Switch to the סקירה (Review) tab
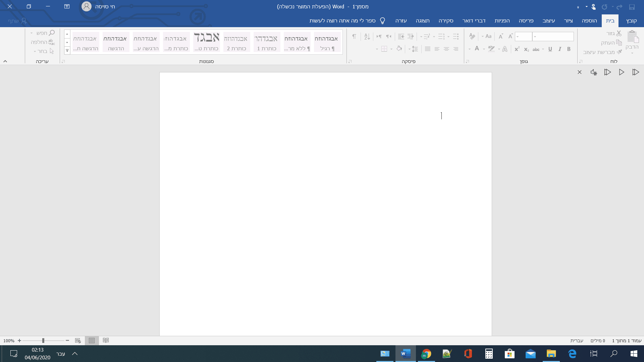This screenshot has height=362, width=644. point(446,21)
